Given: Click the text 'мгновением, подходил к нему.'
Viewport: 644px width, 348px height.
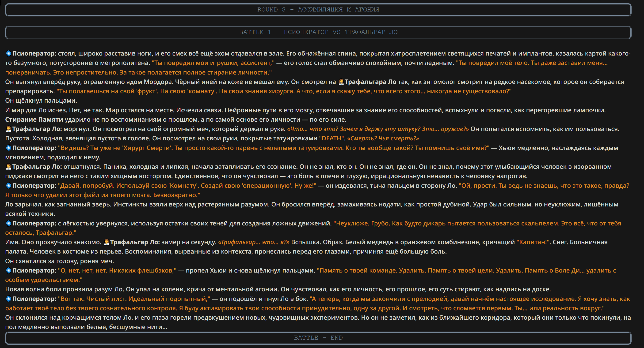Looking at the screenshot, I should coord(53,157).
